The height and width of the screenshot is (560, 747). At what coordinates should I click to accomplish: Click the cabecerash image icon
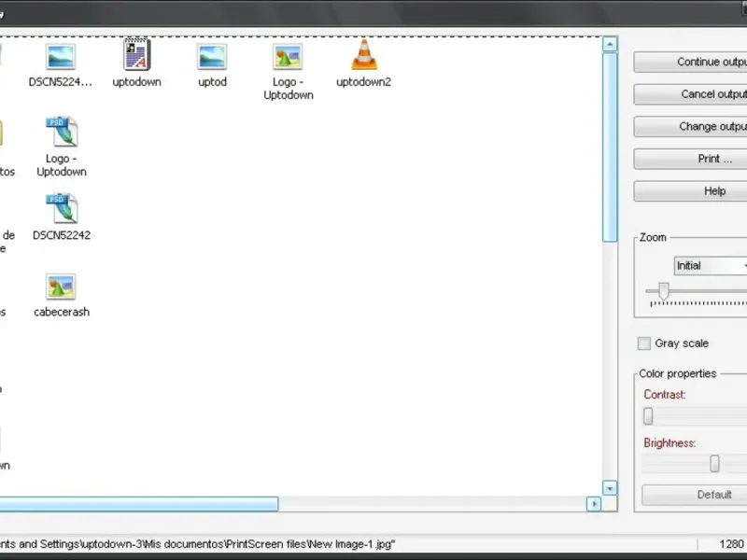pos(61,287)
